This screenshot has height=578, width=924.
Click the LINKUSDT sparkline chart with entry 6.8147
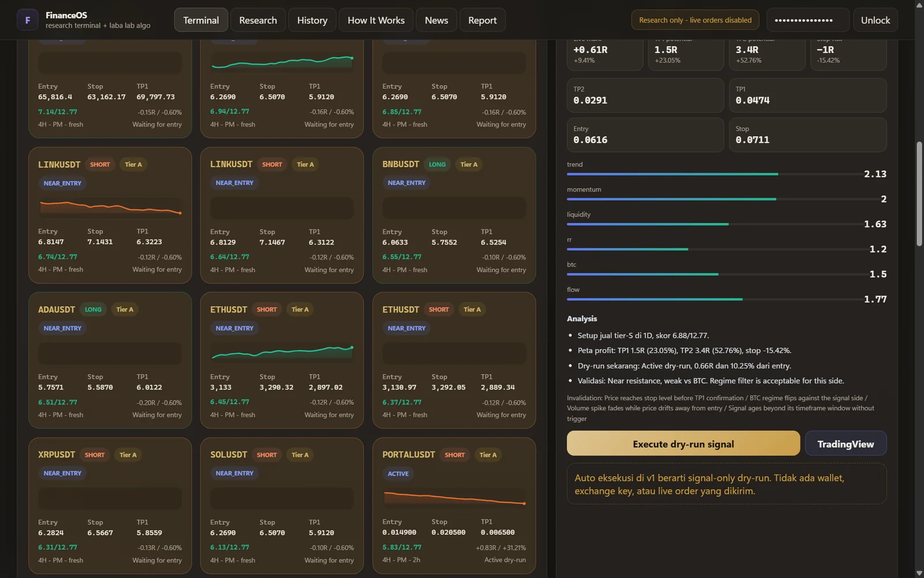point(110,208)
